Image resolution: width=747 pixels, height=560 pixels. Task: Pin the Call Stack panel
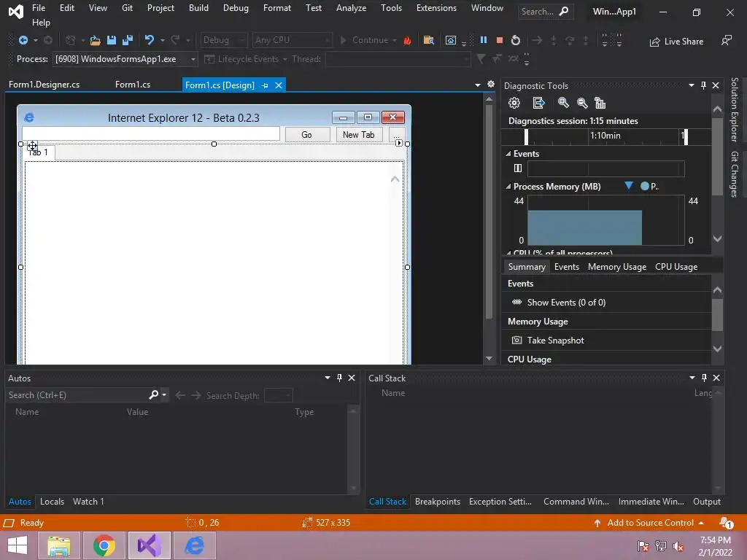click(704, 378)
